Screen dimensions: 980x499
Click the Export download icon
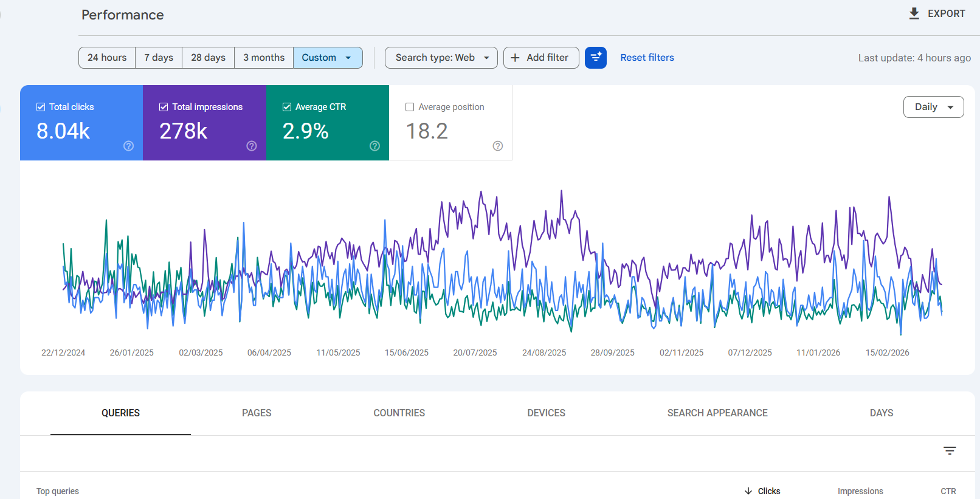[914, 13]
